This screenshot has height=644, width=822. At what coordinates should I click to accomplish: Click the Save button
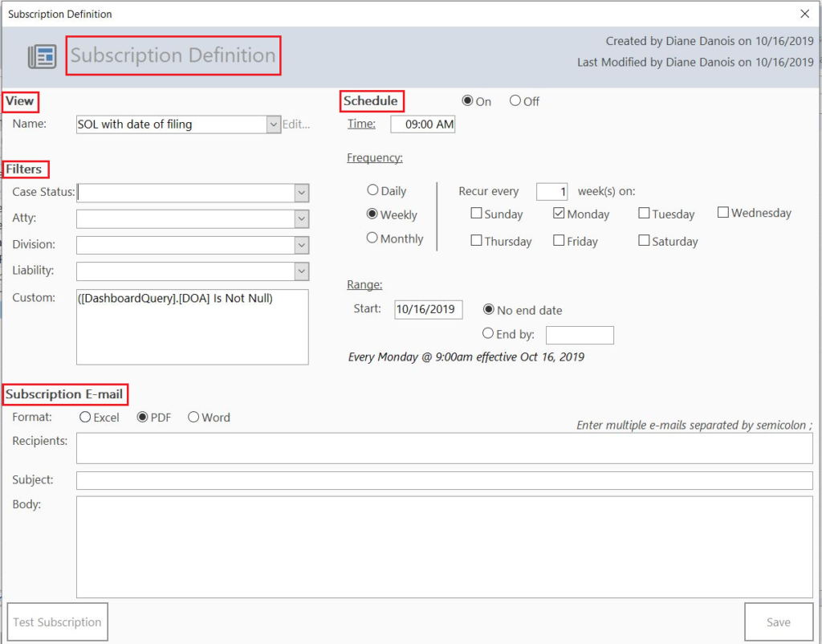coord(779,622)
